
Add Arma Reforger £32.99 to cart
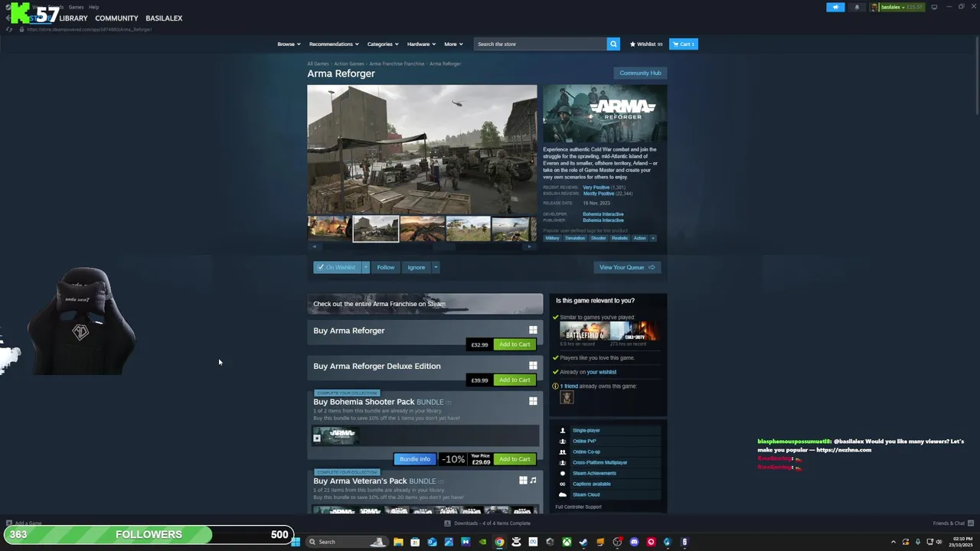coord(514,344)
